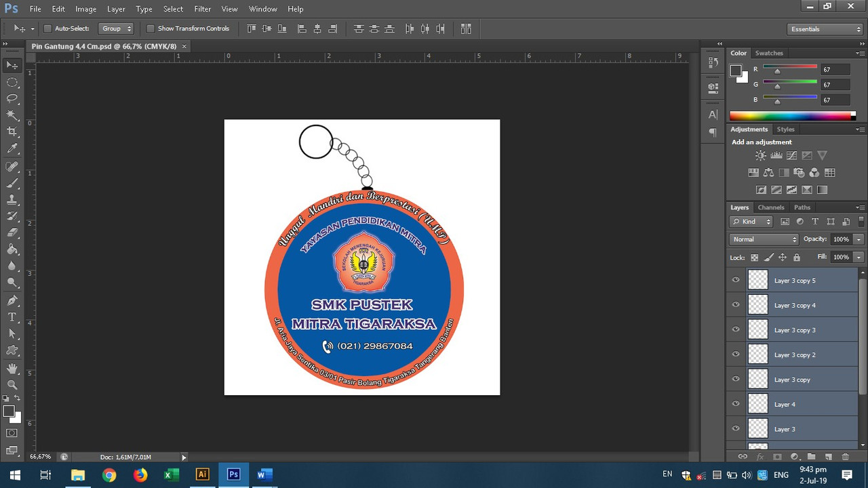Hide Layer 3 copy 4 visibility
The width and height of the screenshot is (868, 488).
pyautogui.click(x=736, y=305)
